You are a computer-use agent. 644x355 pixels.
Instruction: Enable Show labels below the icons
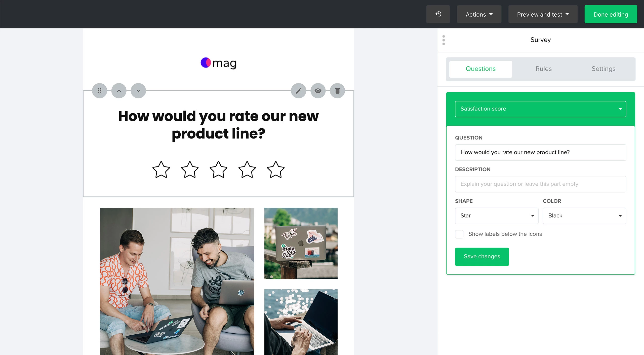pyautogui.click(x=459, y=234)
